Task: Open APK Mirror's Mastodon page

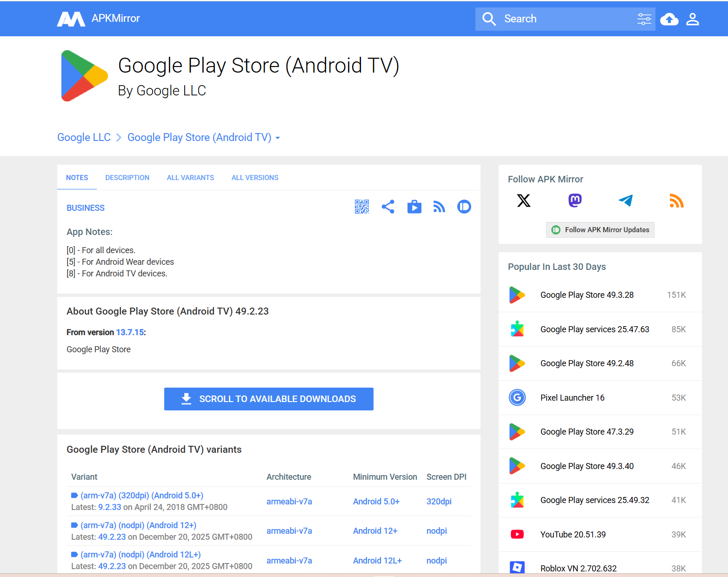Action: (575, 201)
